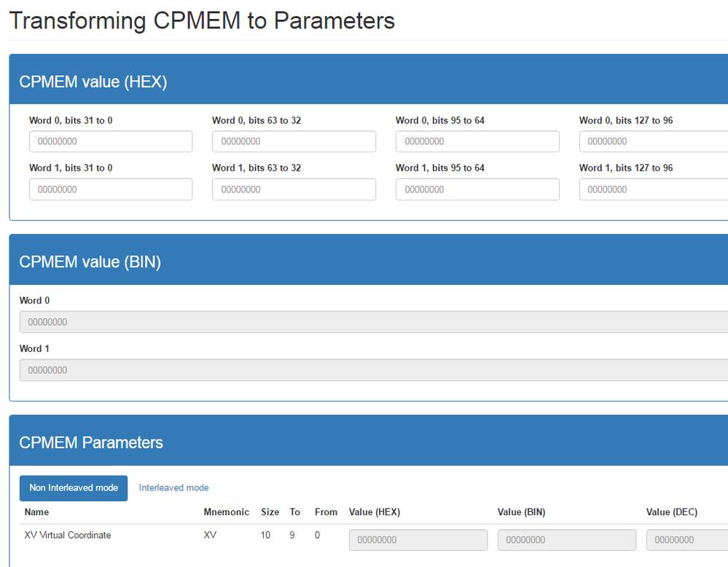728x567 pixels.
Task: Click XV Value (DEC) field
Action: (x=686, y=540)
